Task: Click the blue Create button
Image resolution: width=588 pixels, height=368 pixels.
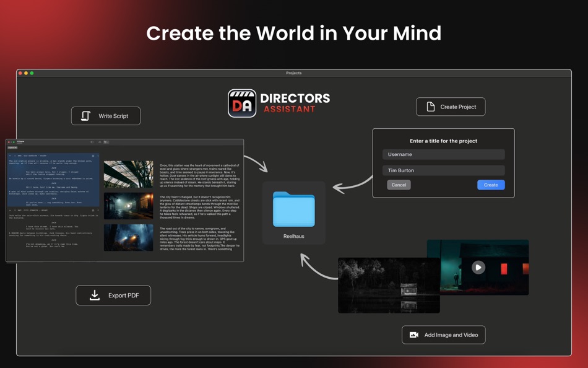Action: pyautogui.click(x=491, y=185)
